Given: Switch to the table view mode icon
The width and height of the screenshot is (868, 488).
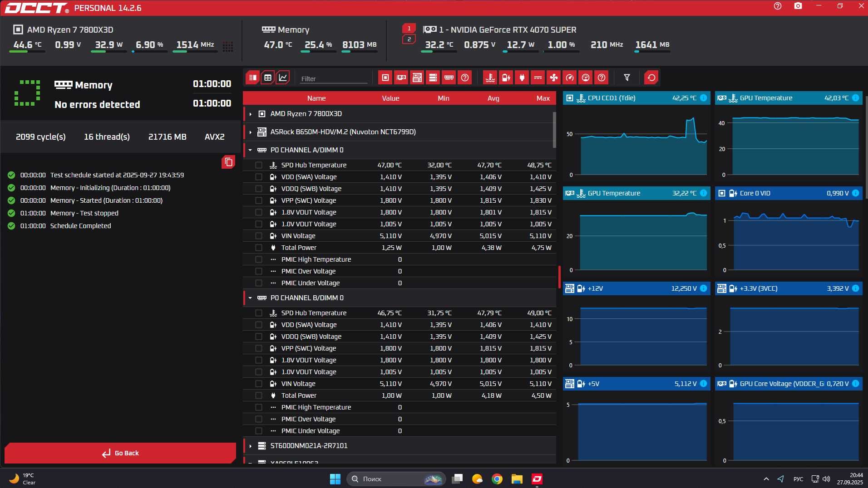Looking at the screenshot, I should point(268,78).
